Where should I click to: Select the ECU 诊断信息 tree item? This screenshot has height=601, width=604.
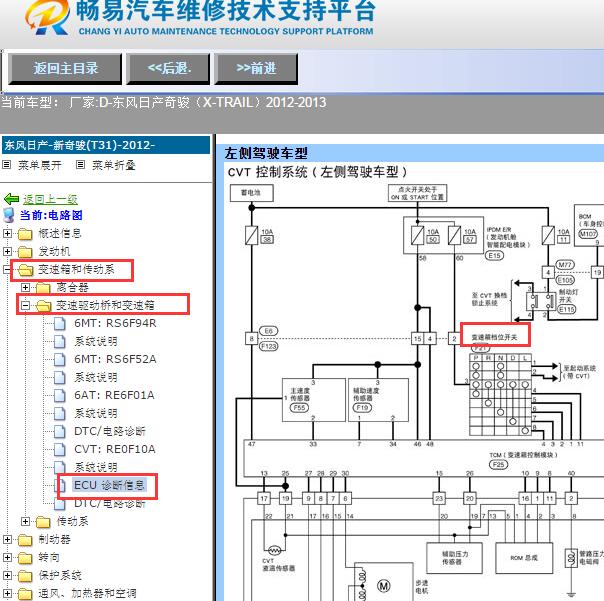(109, 485)
